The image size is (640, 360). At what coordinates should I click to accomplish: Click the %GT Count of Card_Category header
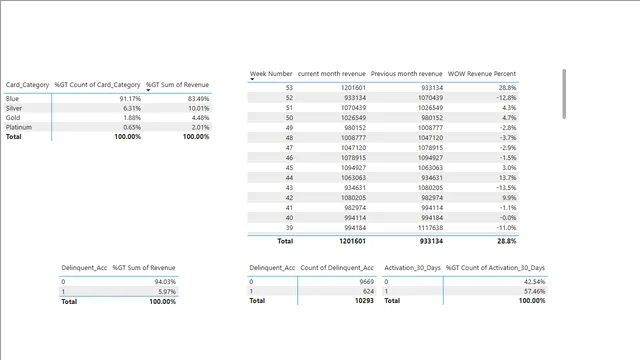click(97, 85)
